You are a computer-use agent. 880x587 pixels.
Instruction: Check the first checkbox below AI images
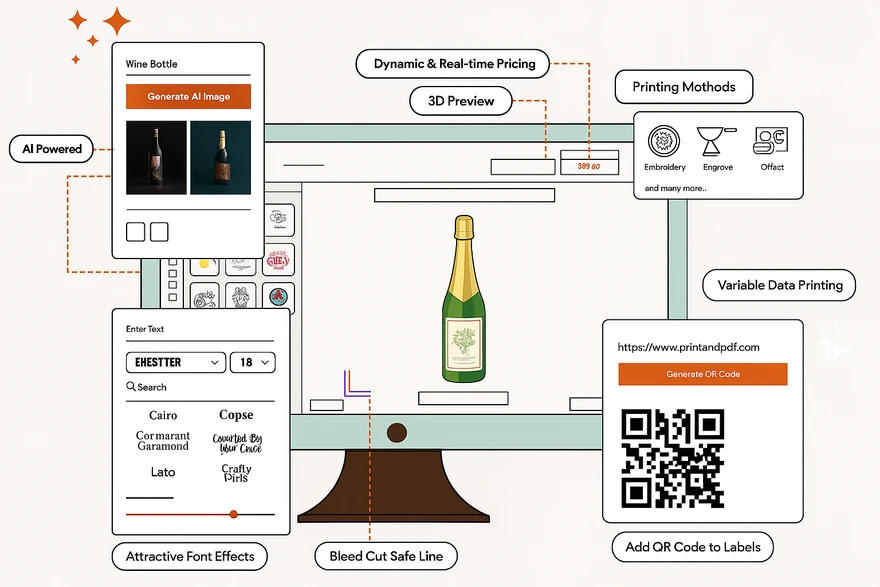[135, 230]
